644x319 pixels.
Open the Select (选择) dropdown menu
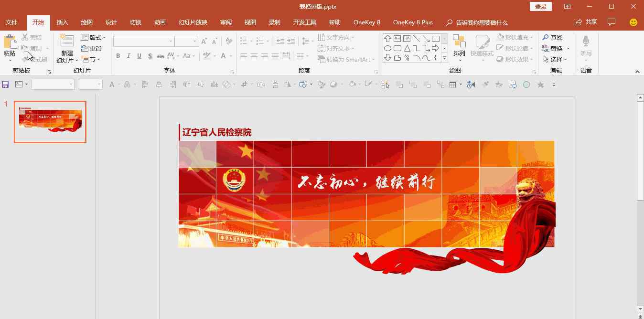click(x=556, y=59)
